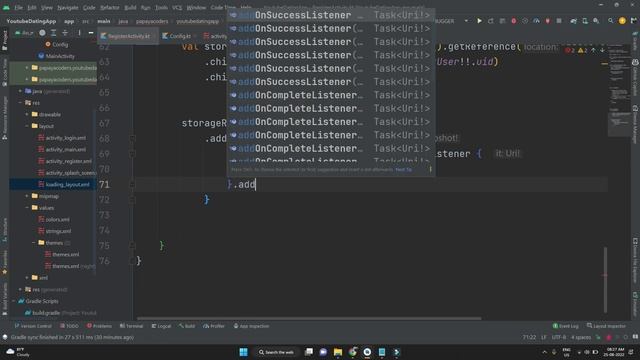
Task: Expand the java (generated) folder
Action: tap(20, 91)
